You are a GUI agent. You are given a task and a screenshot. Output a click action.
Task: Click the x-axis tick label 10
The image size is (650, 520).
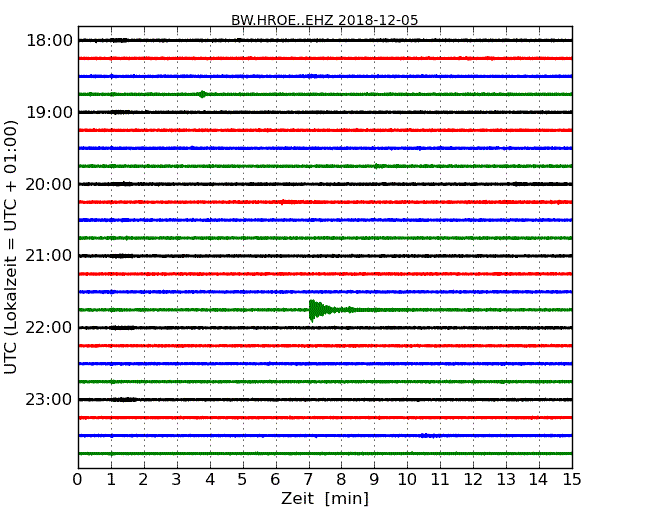[x=407, y=480]
